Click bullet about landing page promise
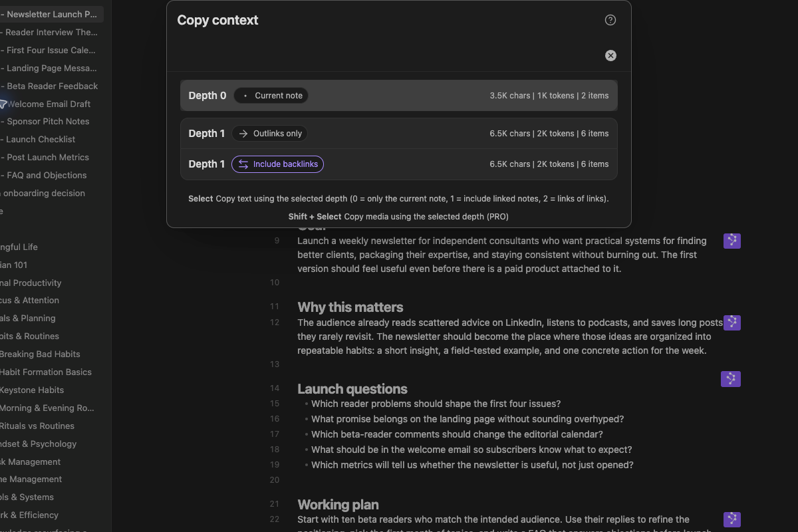Viewport: 798px width, 532px height. tap(467, 419)
